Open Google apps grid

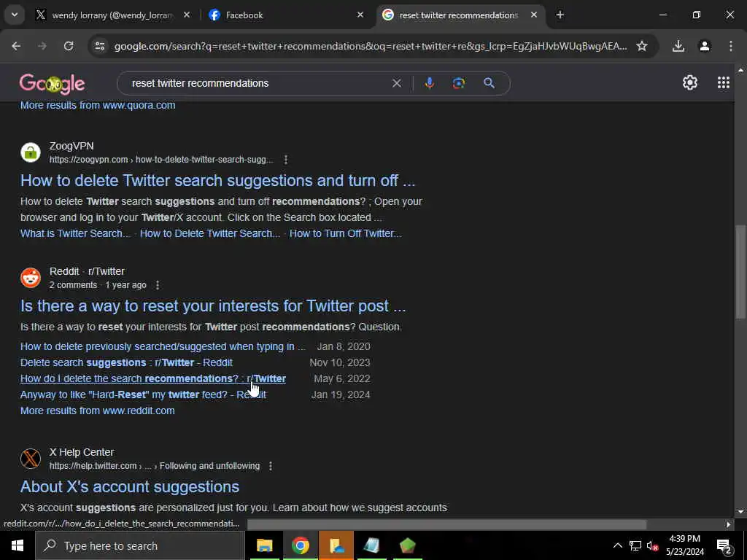point(723,83)
